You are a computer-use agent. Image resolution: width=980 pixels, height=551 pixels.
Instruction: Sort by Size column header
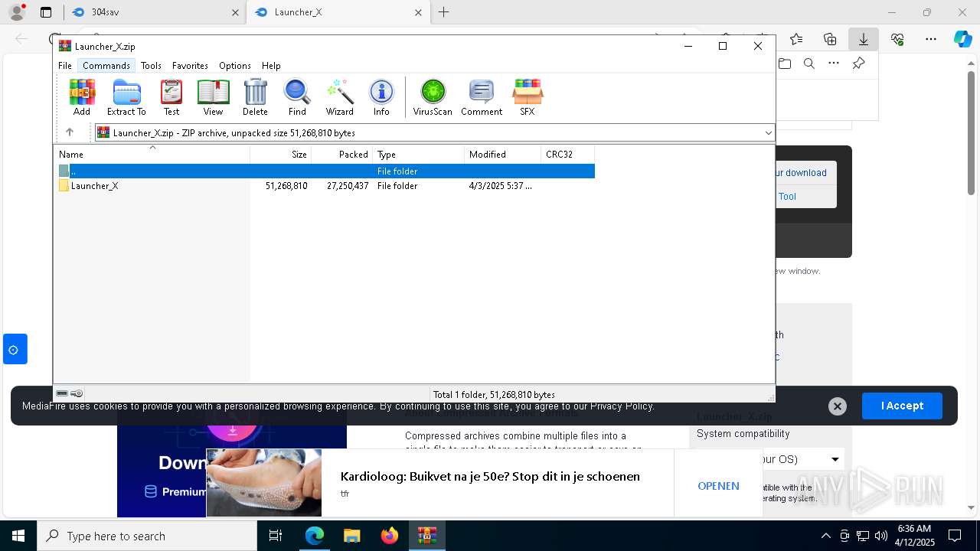tap(281, 155)
